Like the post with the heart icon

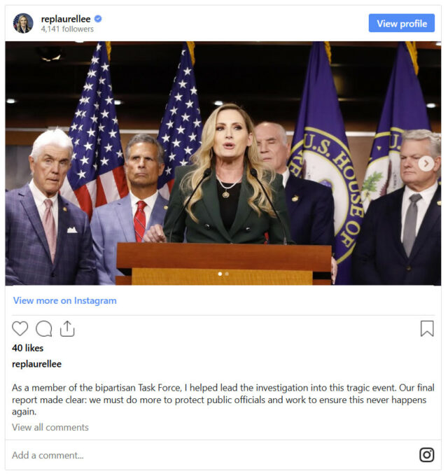tap(20, 328)
